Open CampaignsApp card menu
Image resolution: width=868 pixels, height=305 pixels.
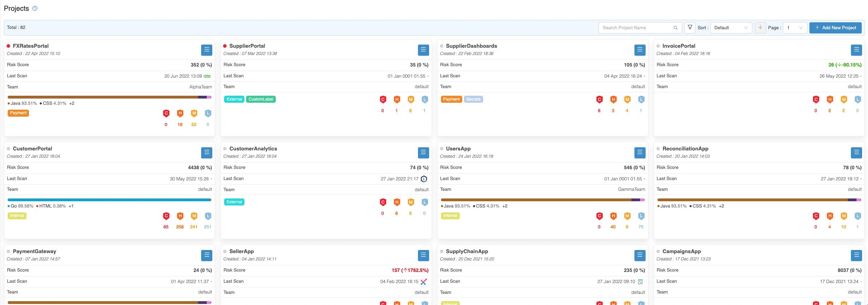tap(856, 255)
